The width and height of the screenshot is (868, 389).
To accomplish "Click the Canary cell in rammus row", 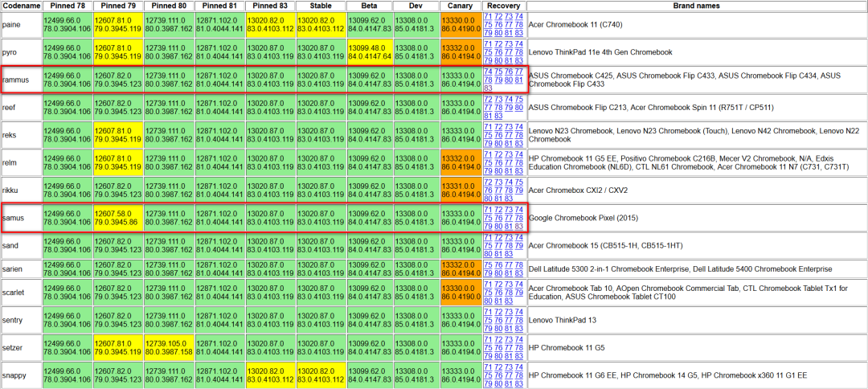I will pyautogui.click(x=460, y=80).
